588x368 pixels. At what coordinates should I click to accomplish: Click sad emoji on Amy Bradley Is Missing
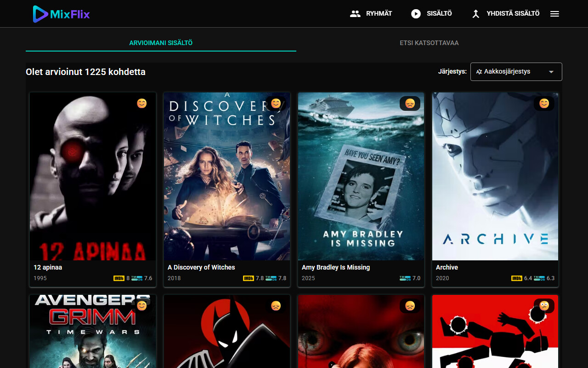tap(410, 103)
